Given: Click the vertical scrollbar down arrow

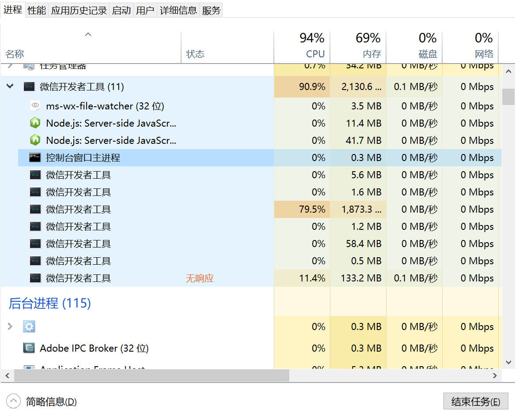Looking at the screenshot, I should click(x=508, y=362).
